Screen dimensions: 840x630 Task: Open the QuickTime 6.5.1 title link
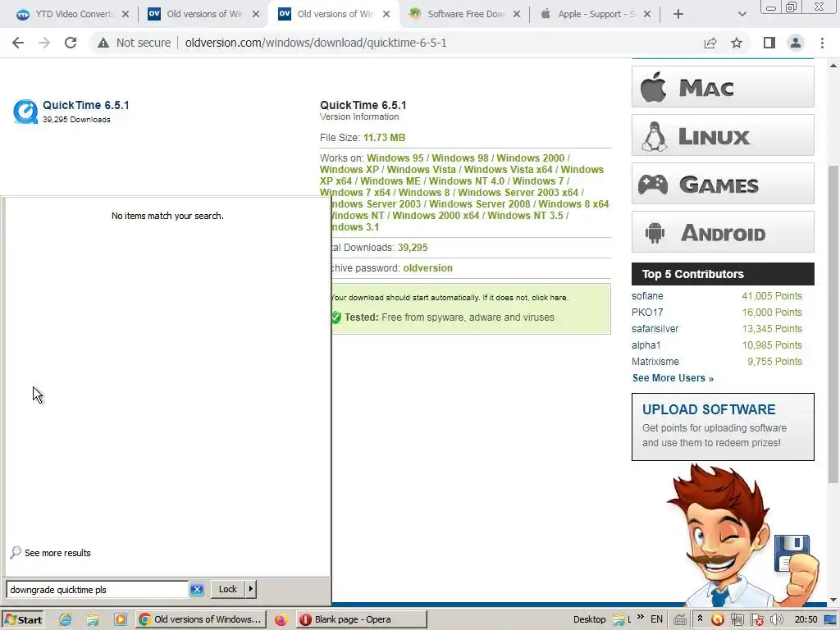pyautogui.click(x=85, y=105)
